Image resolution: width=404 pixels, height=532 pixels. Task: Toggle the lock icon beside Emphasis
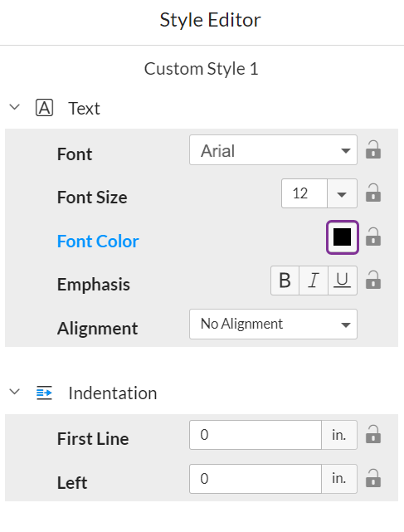373,280
